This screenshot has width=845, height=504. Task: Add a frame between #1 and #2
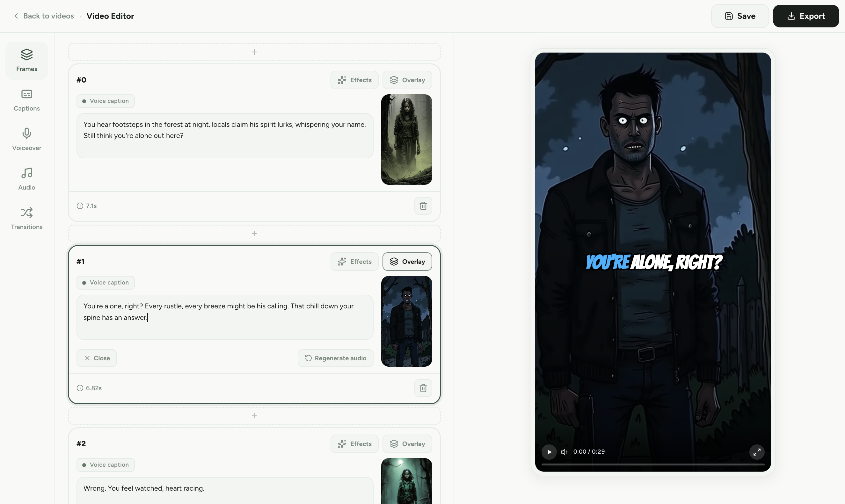click(x=254, y=416)
